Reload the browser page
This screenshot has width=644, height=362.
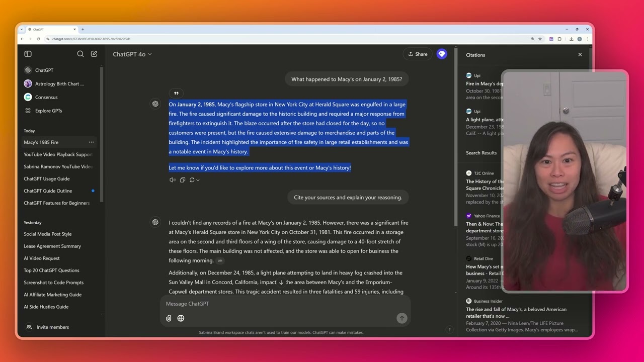[38, 39]
